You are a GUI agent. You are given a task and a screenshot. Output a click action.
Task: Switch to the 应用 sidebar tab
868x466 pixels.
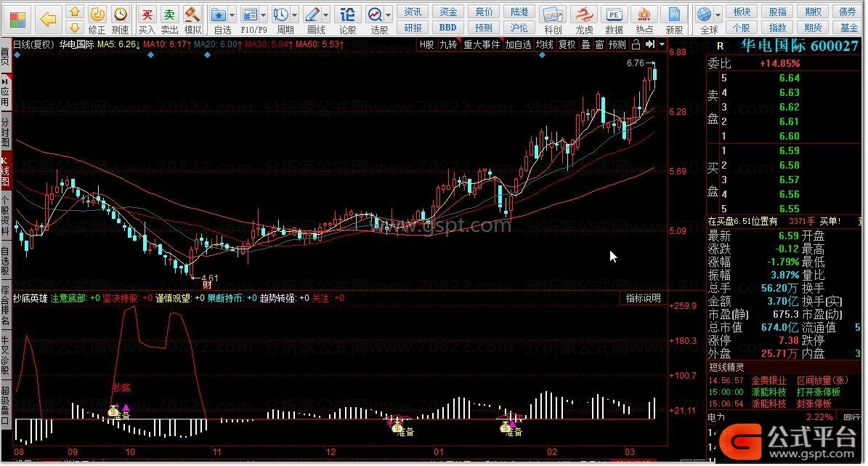(5, 92)
